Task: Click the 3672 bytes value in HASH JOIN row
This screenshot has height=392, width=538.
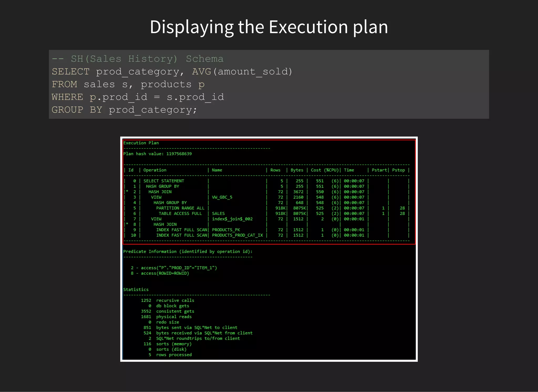Action: click(x=298, y=192)
